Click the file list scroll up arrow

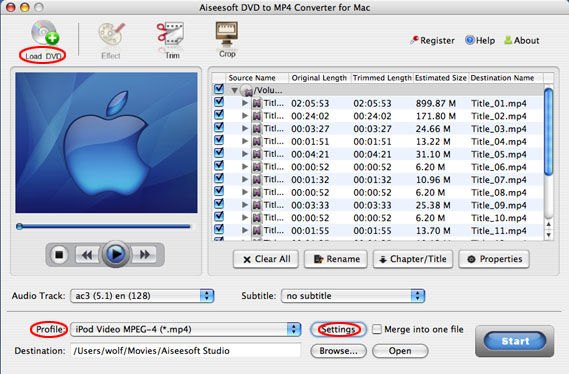549,225
